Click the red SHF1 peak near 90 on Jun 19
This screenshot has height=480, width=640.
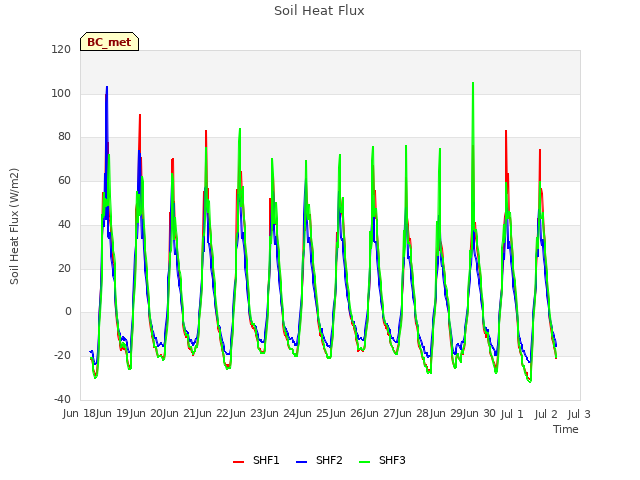click(x=140, y=115)
